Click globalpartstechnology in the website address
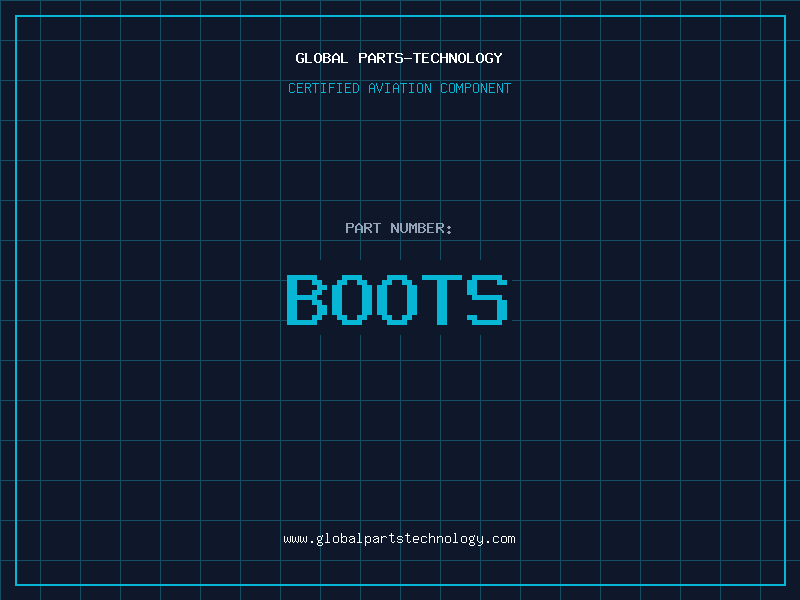The height and width of the screenshot is (600, 800). pyautogui.click(x=399, y=539)
